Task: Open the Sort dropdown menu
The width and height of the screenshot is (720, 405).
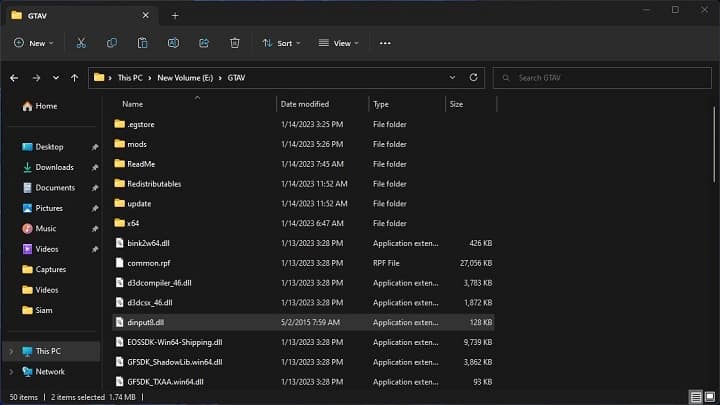Action: tap(281, 43)
